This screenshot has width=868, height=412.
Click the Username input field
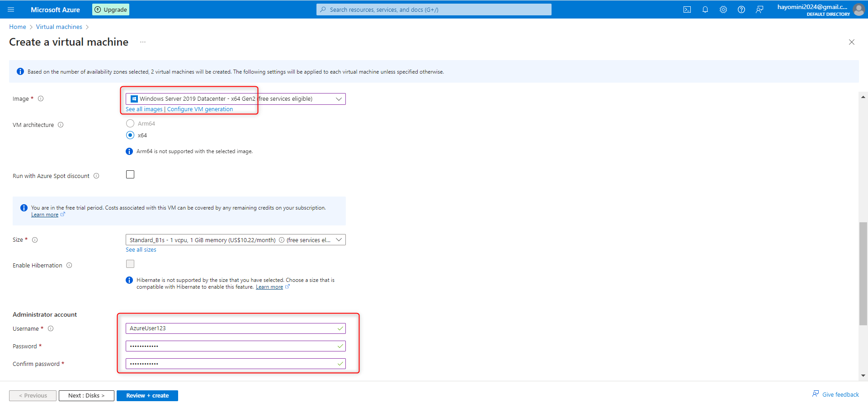point(236,328)
